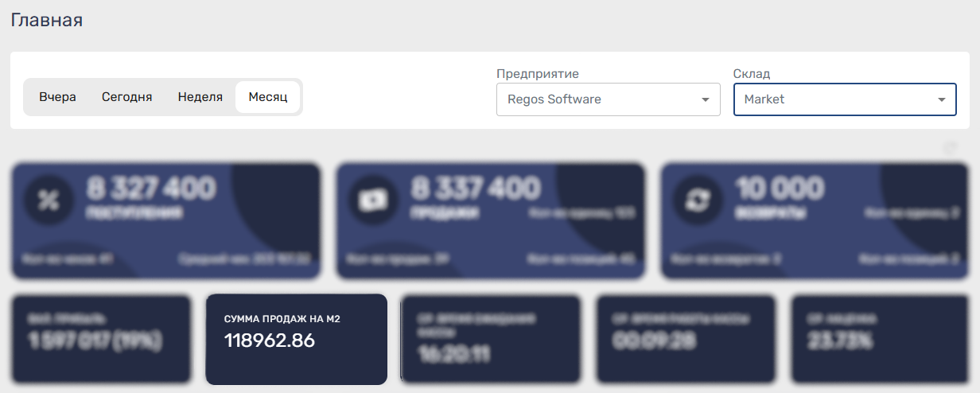The width and height of the screenshot is (980, 393).
Task: Click the arrow of the Предприятие dropdown
Action: [705, 100]
